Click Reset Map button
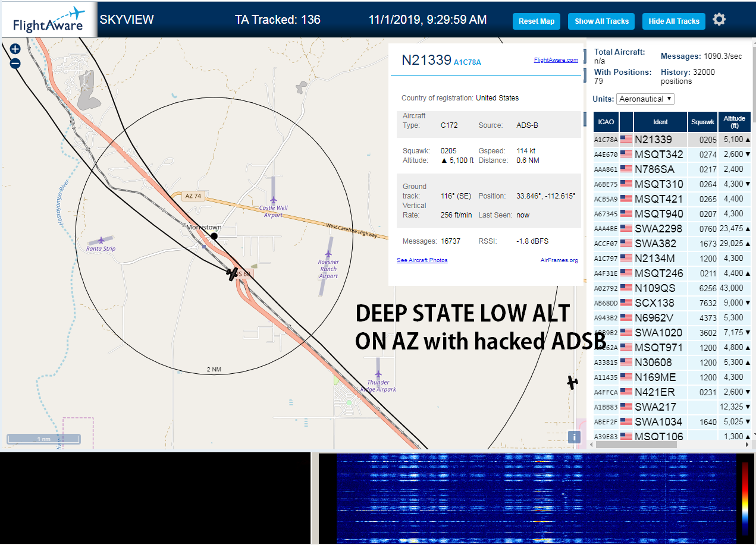 tap(537, 21)
